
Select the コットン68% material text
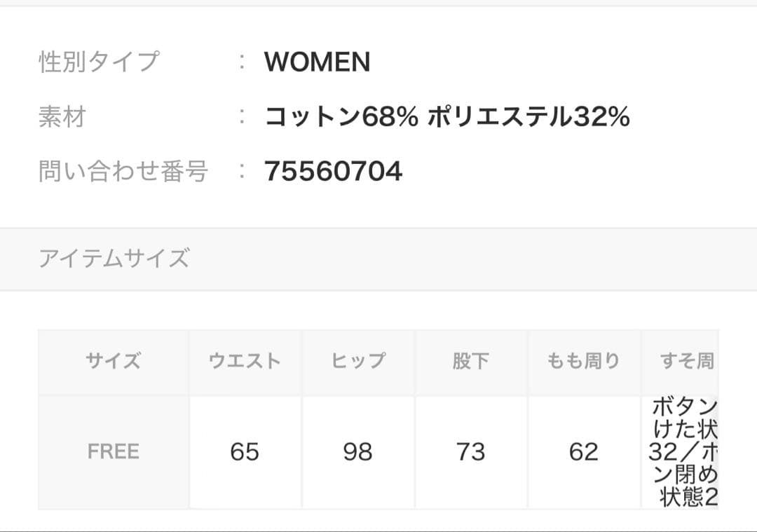341,117
